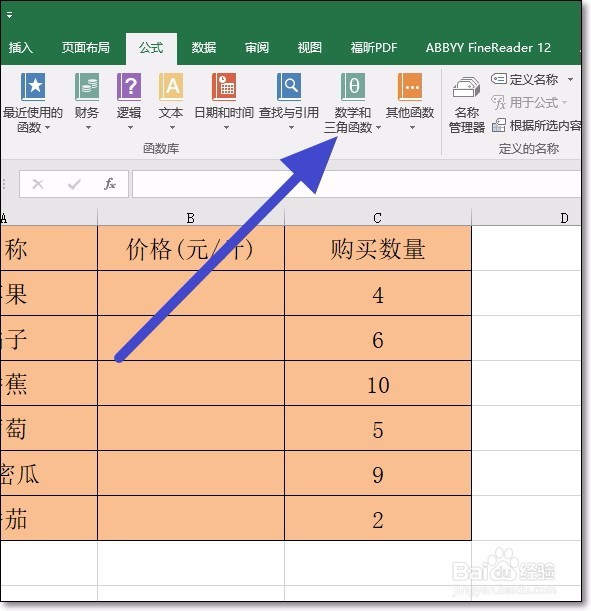Select column D header
The image size is (591, 611).
click(526, 218)
